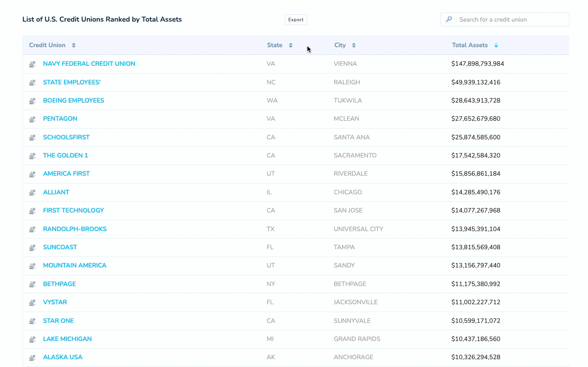This screenshot has height=367, width=588.
Task: Select total assets $28,643,913,728
Action: click(476, 100)
